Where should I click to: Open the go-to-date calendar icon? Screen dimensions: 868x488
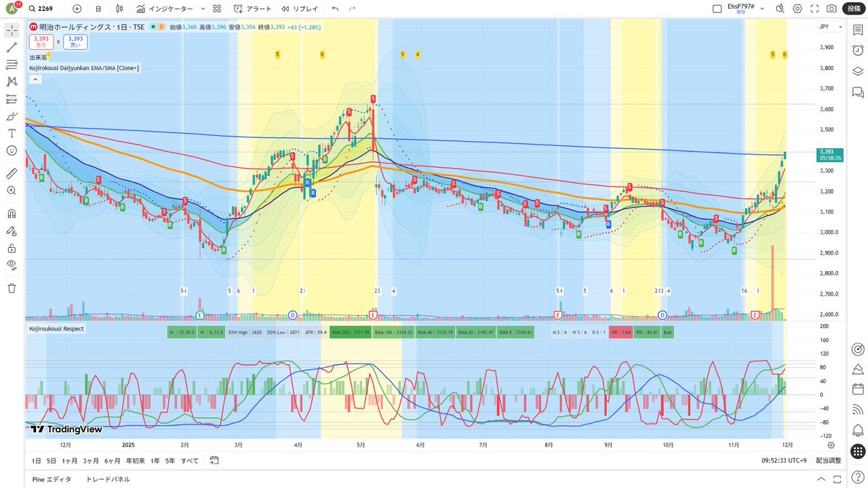coord(214,461)
